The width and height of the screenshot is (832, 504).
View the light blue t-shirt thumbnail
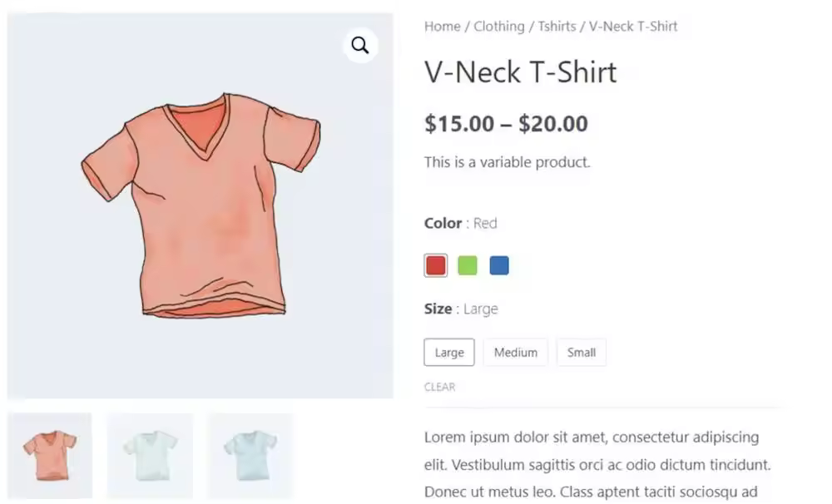[250, 456]
